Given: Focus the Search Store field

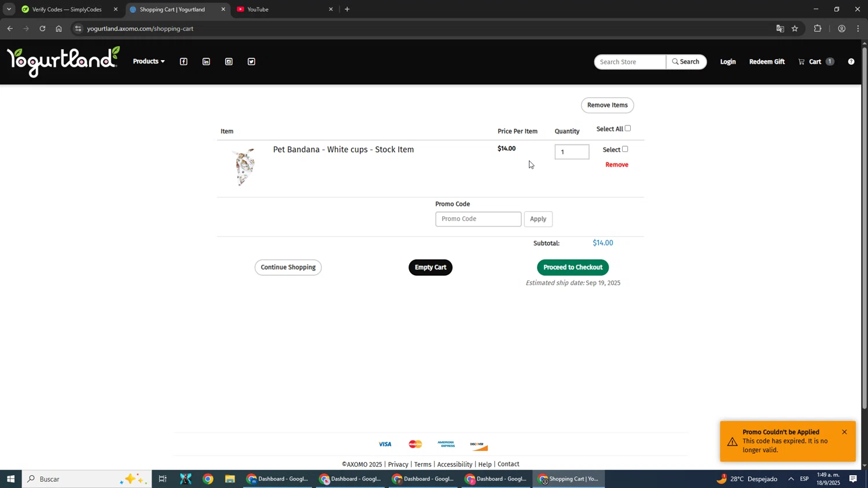Looking at the screenshot, I should point(630,62).
